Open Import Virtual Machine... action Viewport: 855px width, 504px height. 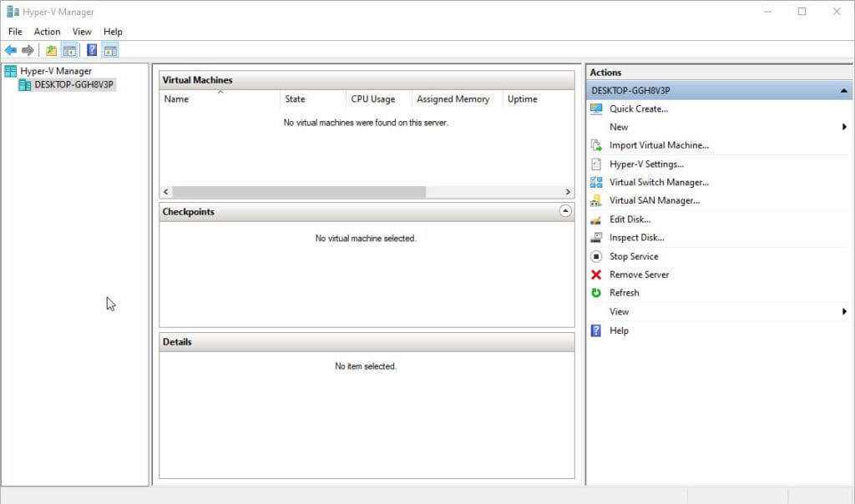click(660, 145)
